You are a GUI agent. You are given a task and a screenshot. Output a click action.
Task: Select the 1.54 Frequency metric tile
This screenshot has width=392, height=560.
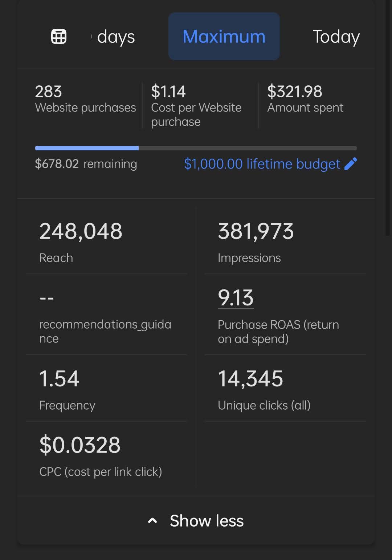click(x=106, y=389)
